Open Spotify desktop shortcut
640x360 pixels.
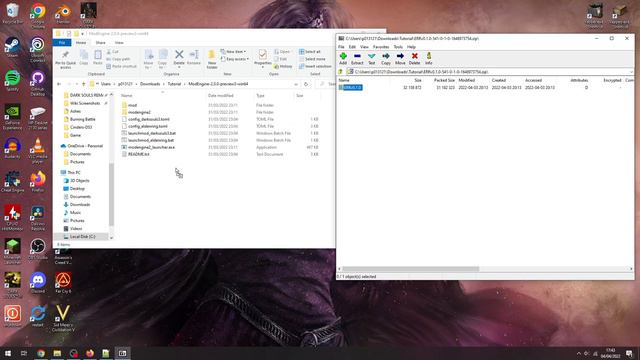click(12, 80)
